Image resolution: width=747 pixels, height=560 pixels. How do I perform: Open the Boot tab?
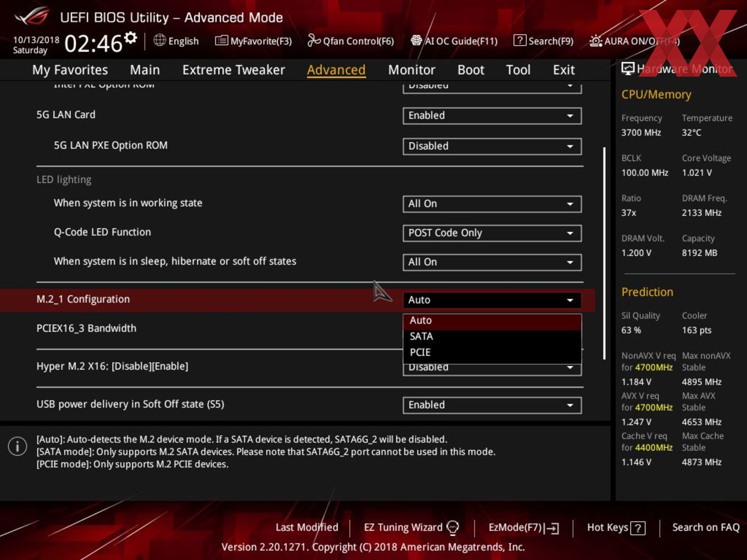471,70
